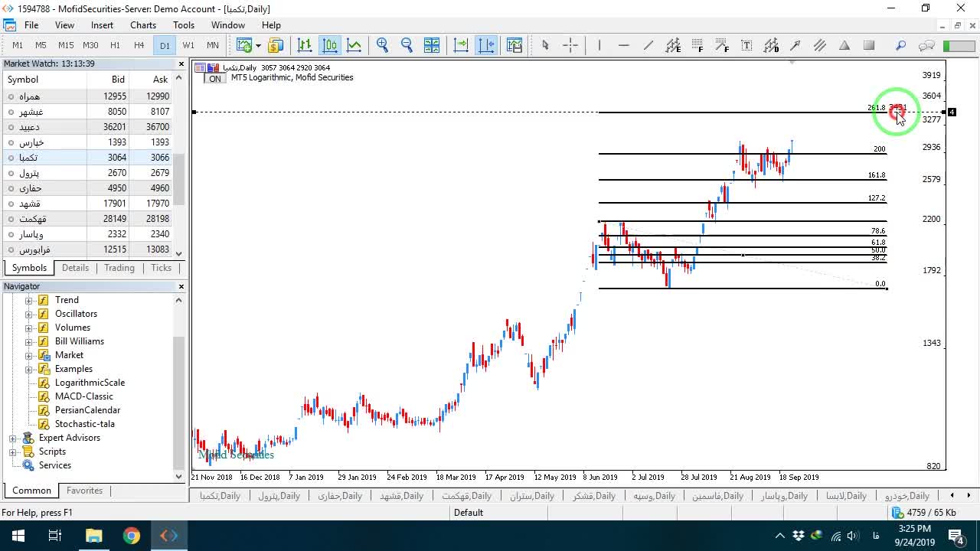Open the new chart toolbar button
The image size is (980, 551).
(x=243, y=45)
